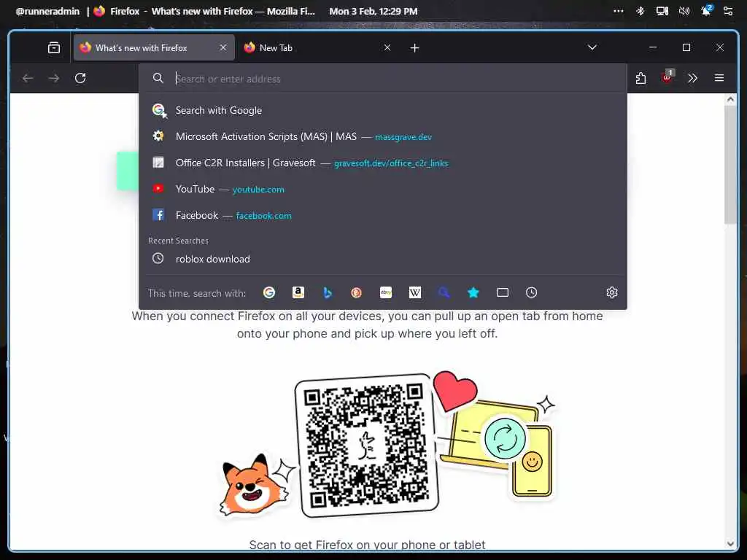Click the Firefox QR code image

pyautogui.click(x=366, y=446)
